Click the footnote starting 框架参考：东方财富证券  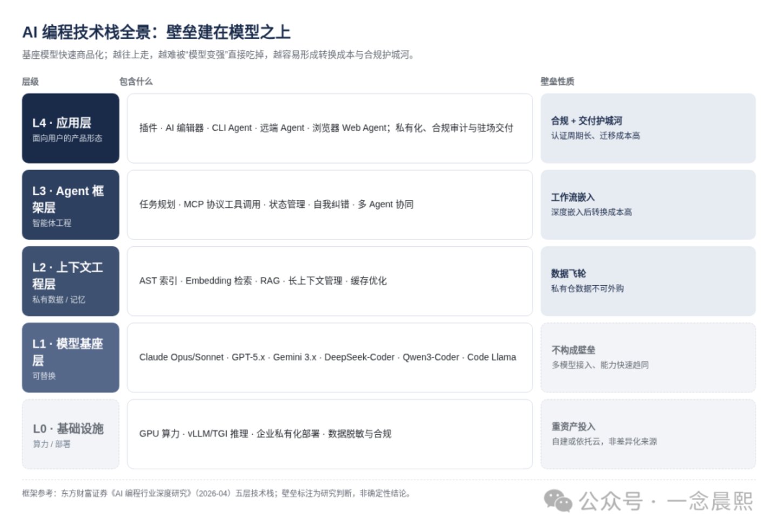216,493
